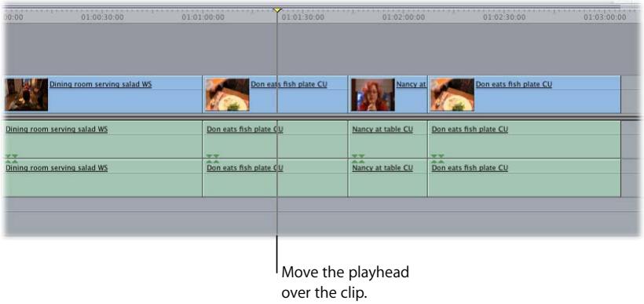The width and height of the screenshot is (644, 304).
Task: Select upper-track Dining room serving salad WS audio clip
Action: [x=103, y=139]
